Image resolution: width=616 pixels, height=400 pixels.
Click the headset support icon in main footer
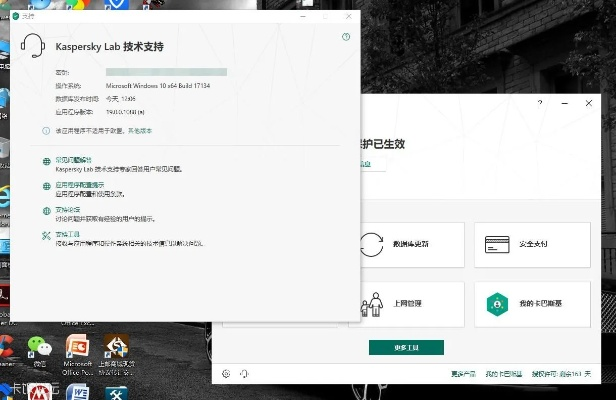click(x=244, y=374)
